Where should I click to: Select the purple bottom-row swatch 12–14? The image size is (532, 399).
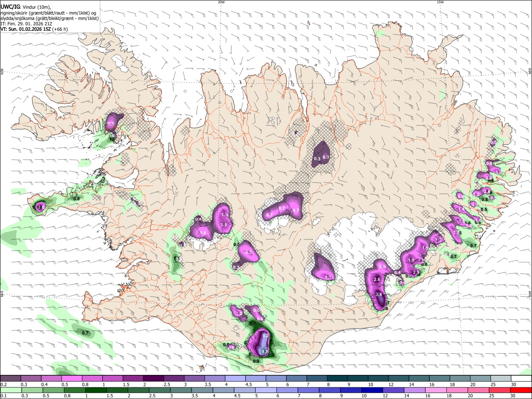(393, 390)
